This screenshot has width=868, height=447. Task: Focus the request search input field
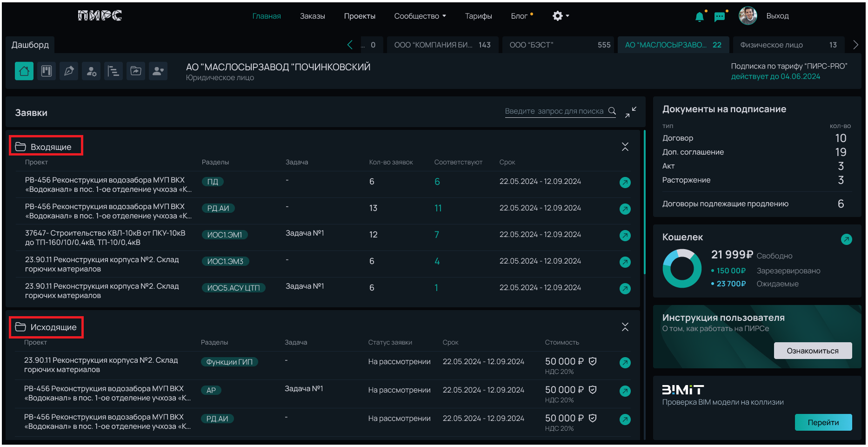tap(554, 111)
